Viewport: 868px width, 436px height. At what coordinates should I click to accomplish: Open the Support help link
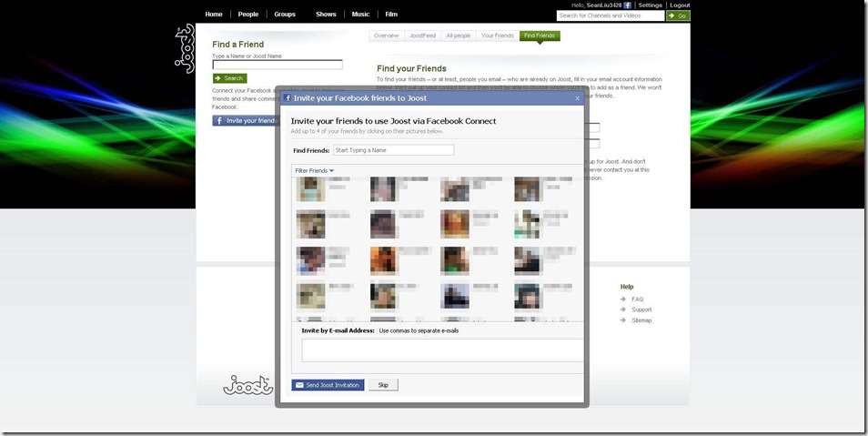641,309
